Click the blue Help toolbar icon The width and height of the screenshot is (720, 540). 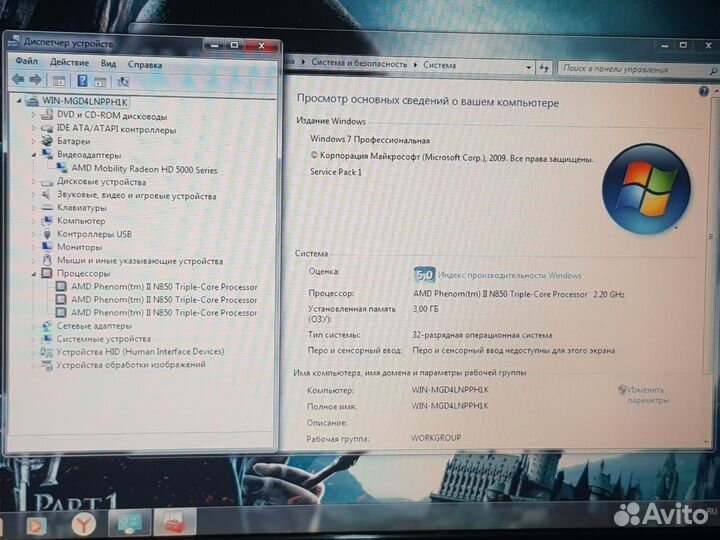(x=82, y=81)
